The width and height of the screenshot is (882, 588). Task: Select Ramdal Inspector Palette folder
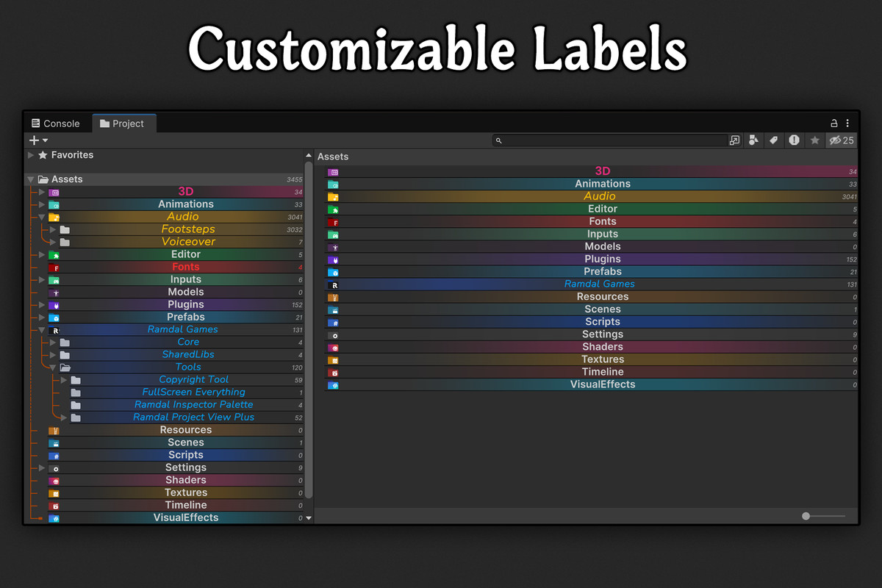[x=193, y=404]
